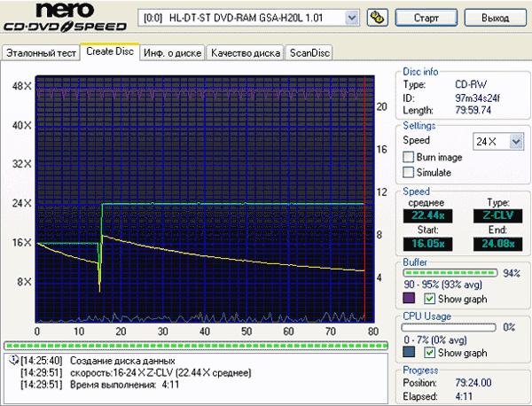Open the Качество диска tab

coord(246,53)
